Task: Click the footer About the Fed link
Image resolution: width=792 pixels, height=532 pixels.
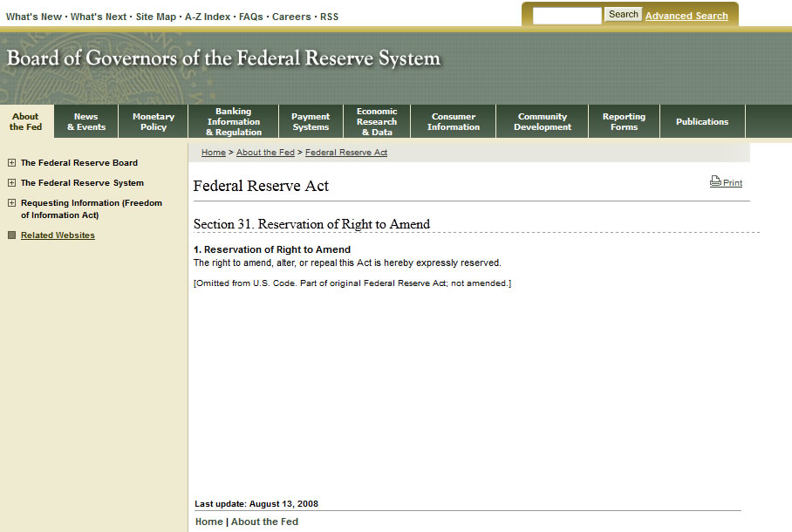Action: click(x=264, y=522)
